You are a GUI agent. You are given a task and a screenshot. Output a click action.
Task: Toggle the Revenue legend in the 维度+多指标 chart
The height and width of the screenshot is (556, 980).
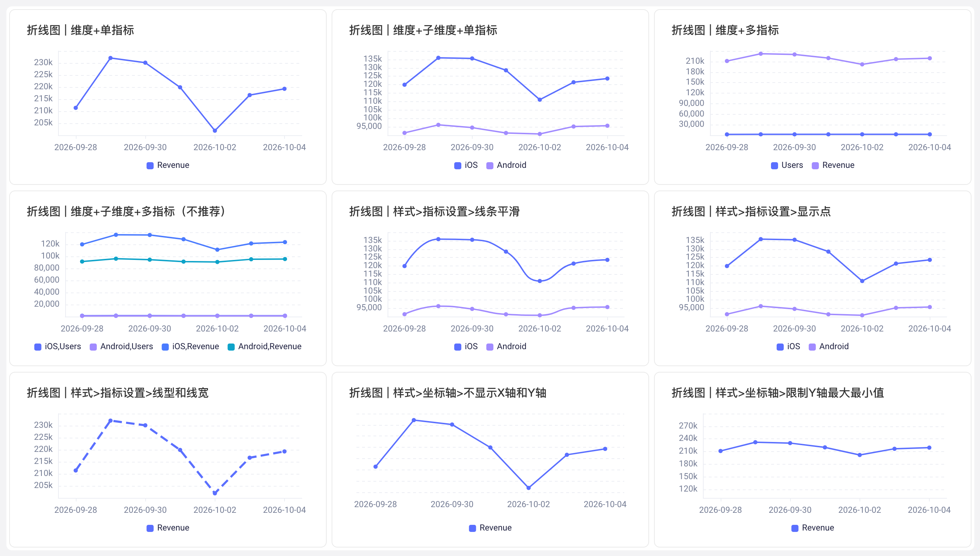(x=833, y=165)
